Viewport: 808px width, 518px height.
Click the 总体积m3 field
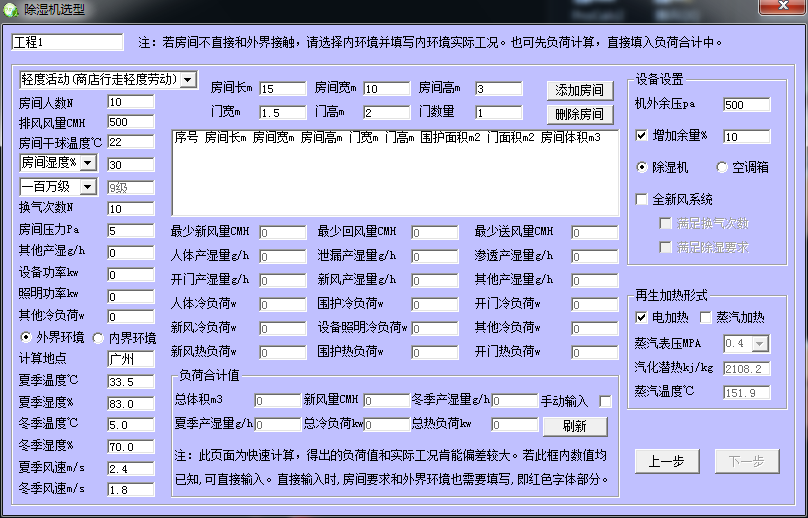click(277, 400)
